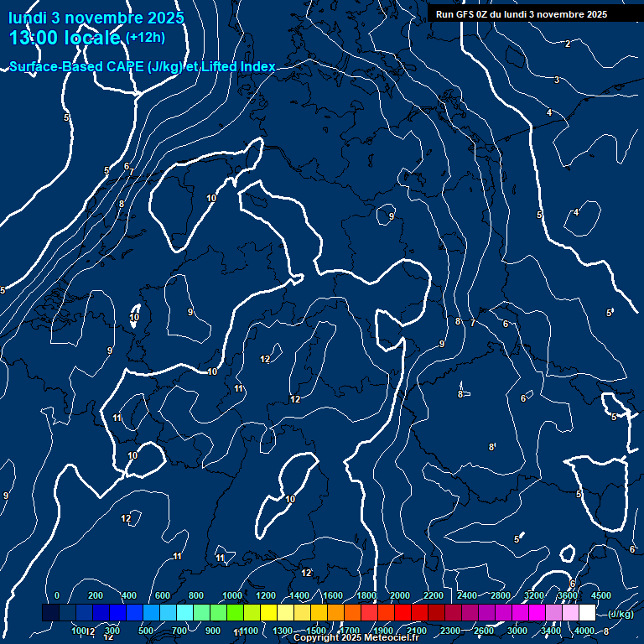The height and width of the screenshot is (644, 644).
Task: Click the '(J/kg)' unit label beside the legend
Action: click(x=621, y=614)
